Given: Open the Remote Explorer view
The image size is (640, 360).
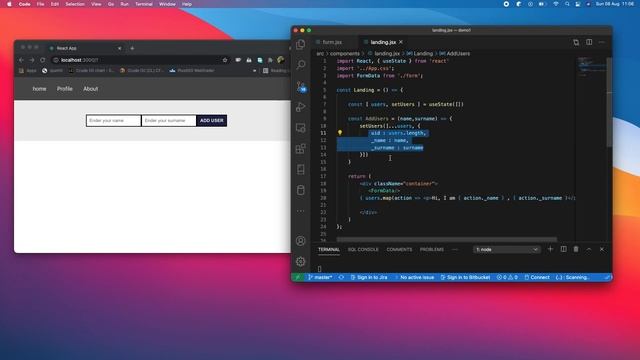Looking at the screenshot, I should point(301,128).
